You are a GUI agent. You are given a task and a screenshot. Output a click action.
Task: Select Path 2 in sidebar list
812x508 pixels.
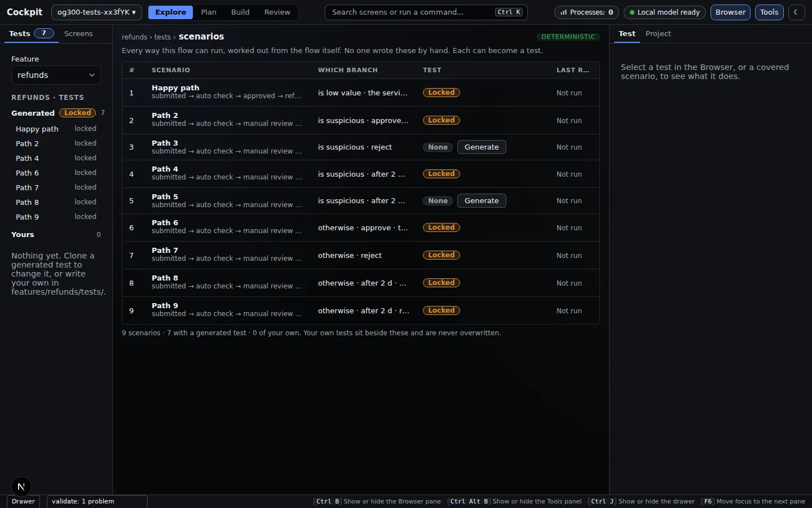tap(56, 143)
